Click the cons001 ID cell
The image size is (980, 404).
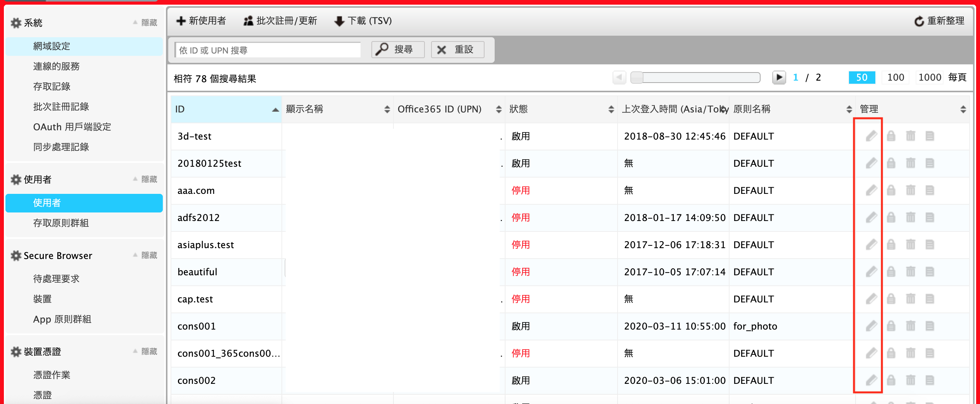(226, 326)
